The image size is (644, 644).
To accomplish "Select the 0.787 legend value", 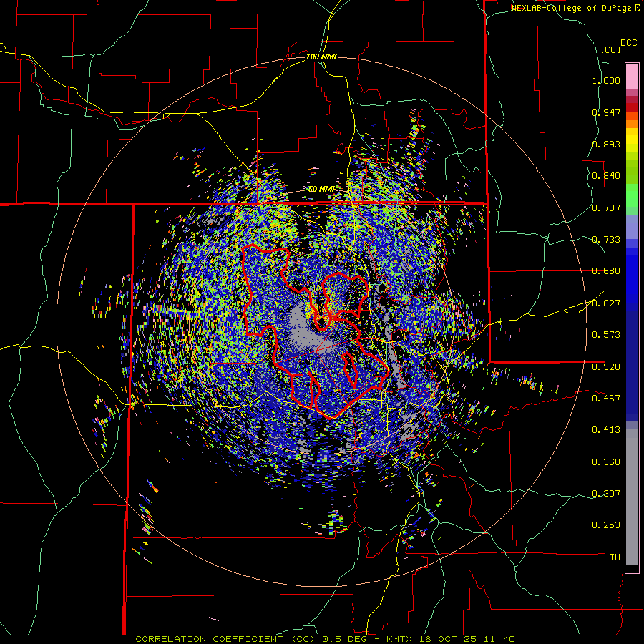I will point(606,208).
